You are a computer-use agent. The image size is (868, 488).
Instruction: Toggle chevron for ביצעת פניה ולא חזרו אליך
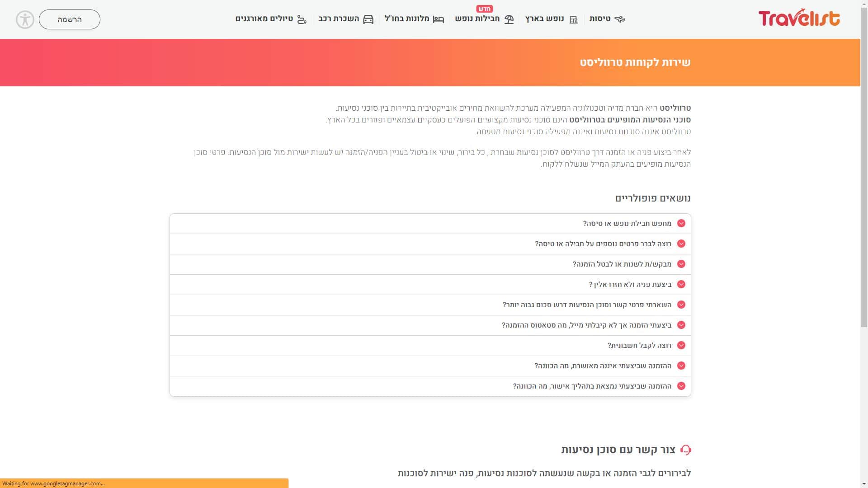click(681, 285)
